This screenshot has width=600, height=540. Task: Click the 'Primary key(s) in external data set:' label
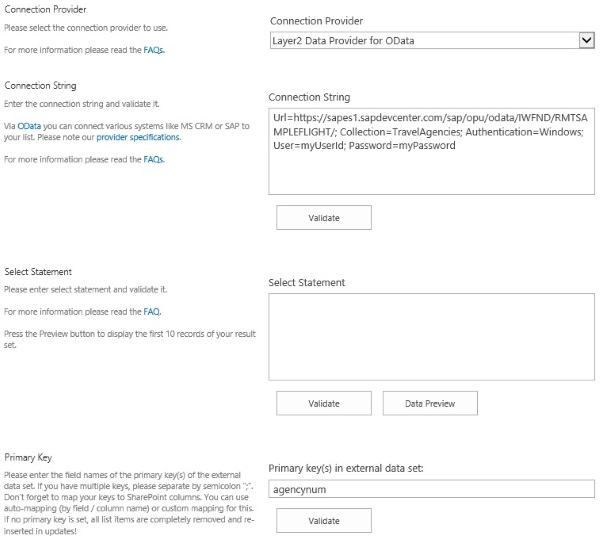click(346, 468)
